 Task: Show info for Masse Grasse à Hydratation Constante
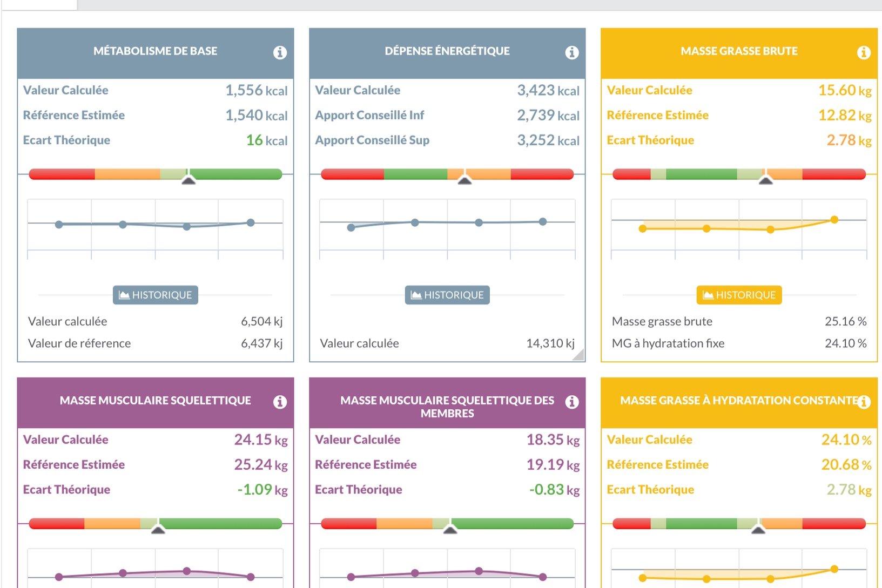pyautogui.click(x=864, y=402)
